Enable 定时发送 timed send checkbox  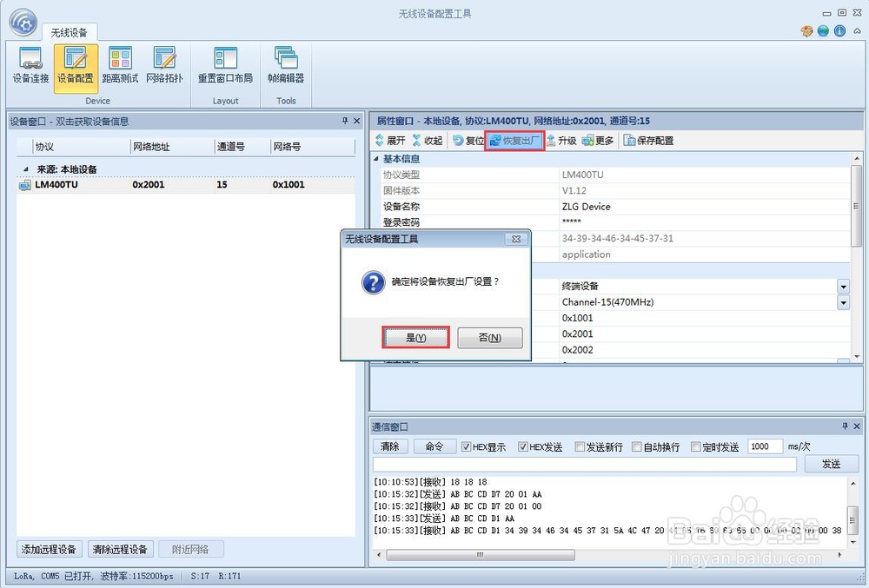click(x=695, y=446)
